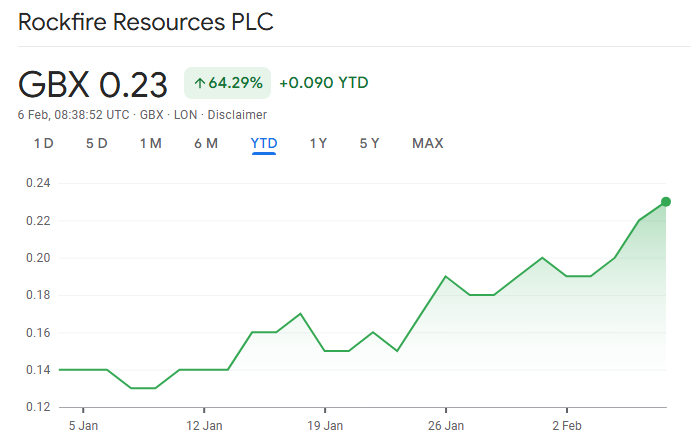Click the 2 Feb axis label
This screenshot has height=446, width=691.
pos(567,426)
